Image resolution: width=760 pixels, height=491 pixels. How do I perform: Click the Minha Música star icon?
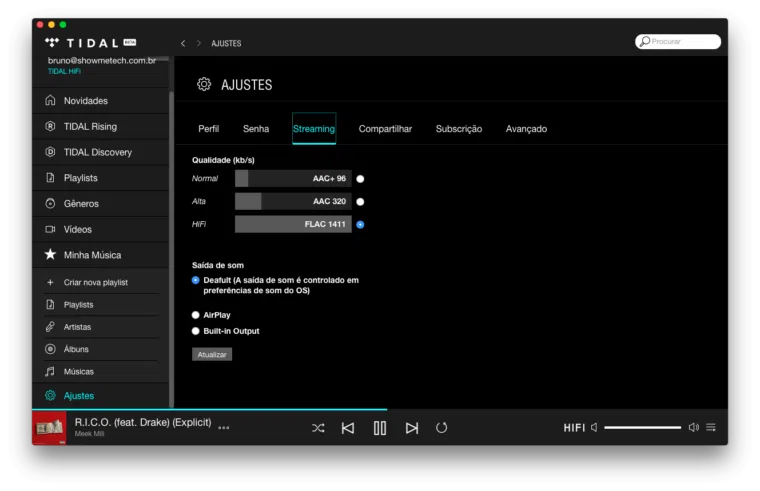point(50,254)
